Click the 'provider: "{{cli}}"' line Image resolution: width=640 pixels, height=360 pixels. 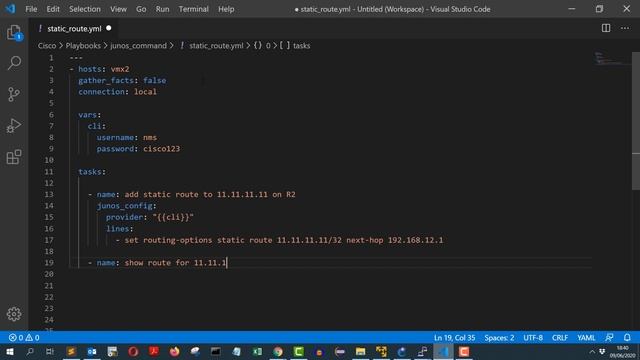[x=150, y=217]
